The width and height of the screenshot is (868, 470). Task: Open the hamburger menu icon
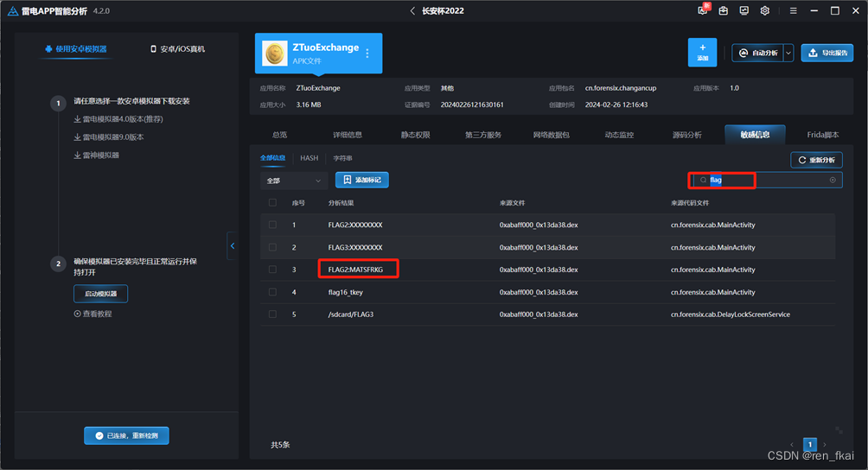click(x=794, y=10)
